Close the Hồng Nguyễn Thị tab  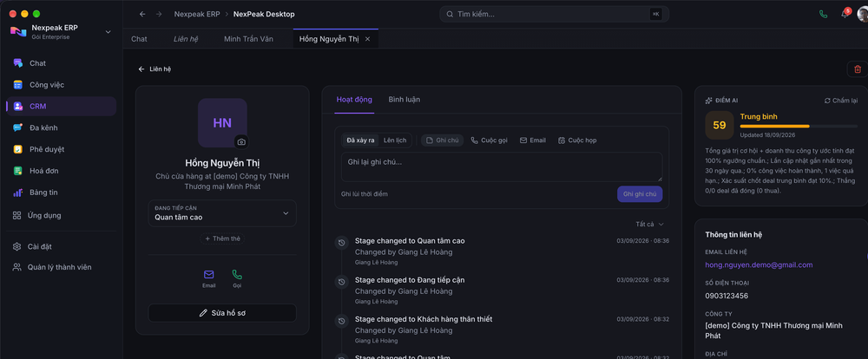click(x=367, y=39)
